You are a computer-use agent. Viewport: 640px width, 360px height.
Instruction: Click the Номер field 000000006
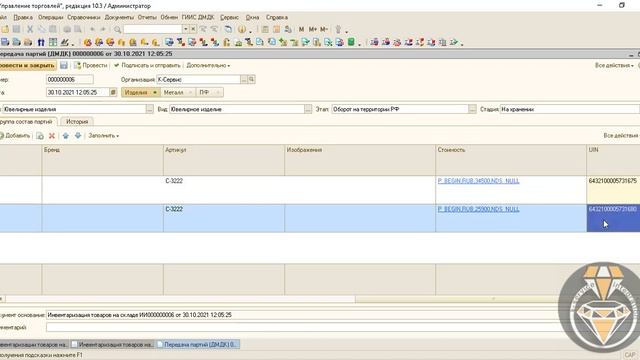click(x=70, y=80)
